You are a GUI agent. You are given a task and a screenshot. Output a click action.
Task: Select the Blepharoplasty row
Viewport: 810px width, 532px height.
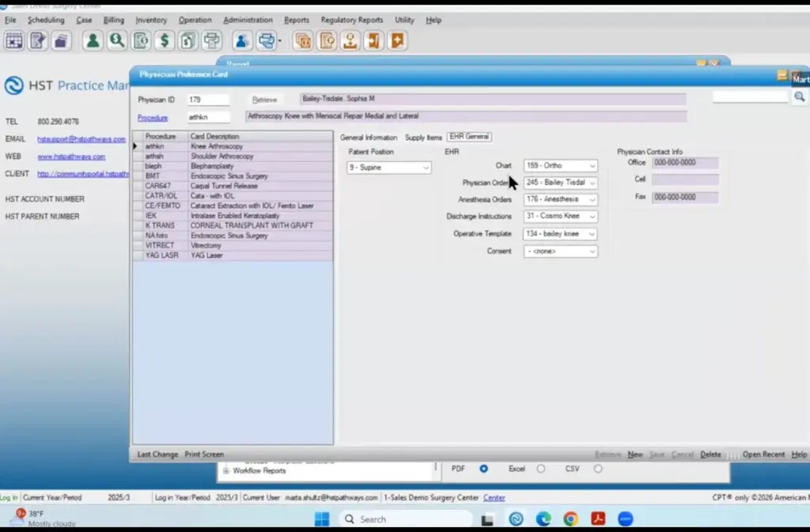point(233,166)
